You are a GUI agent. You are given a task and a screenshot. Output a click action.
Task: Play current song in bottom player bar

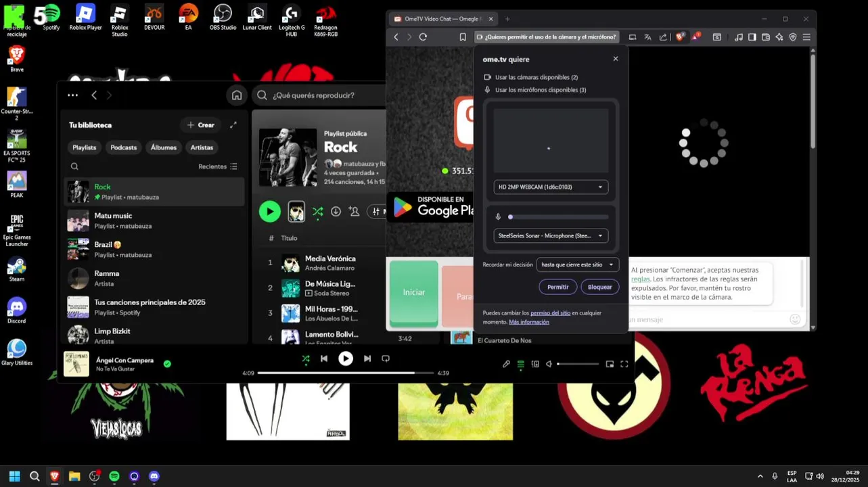(346, 358)
